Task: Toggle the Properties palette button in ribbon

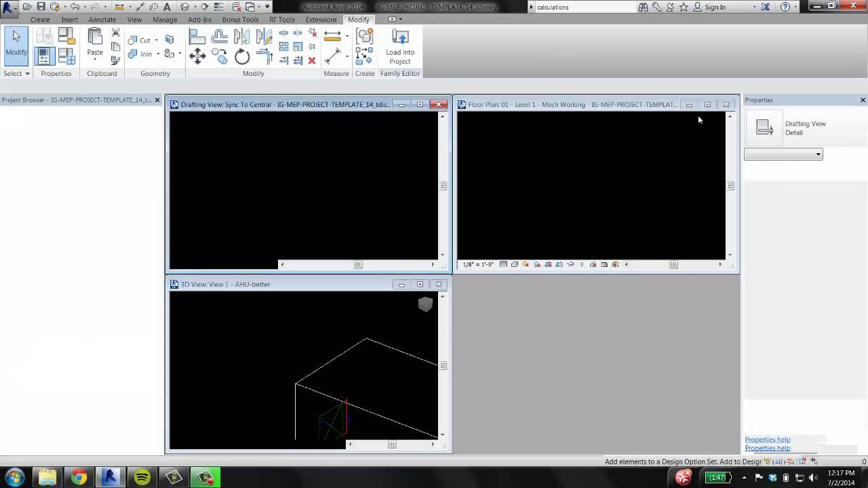Action: coord(44,56)
